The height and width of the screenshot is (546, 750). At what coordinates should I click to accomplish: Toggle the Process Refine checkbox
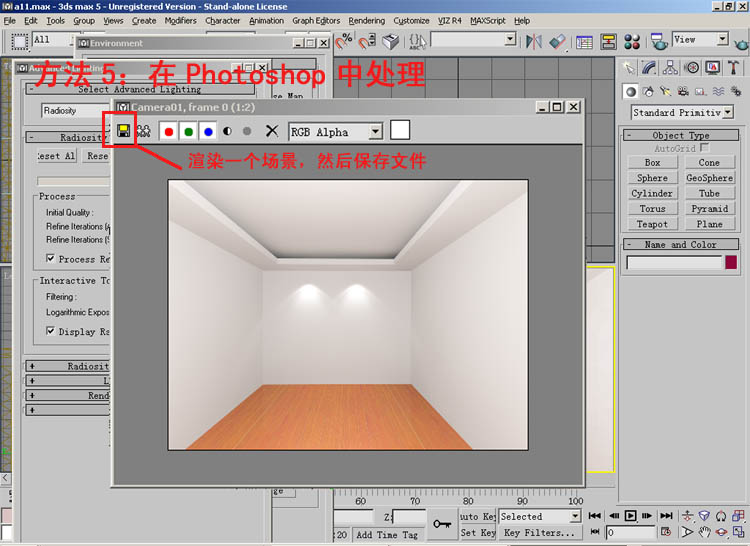point(50,258)
